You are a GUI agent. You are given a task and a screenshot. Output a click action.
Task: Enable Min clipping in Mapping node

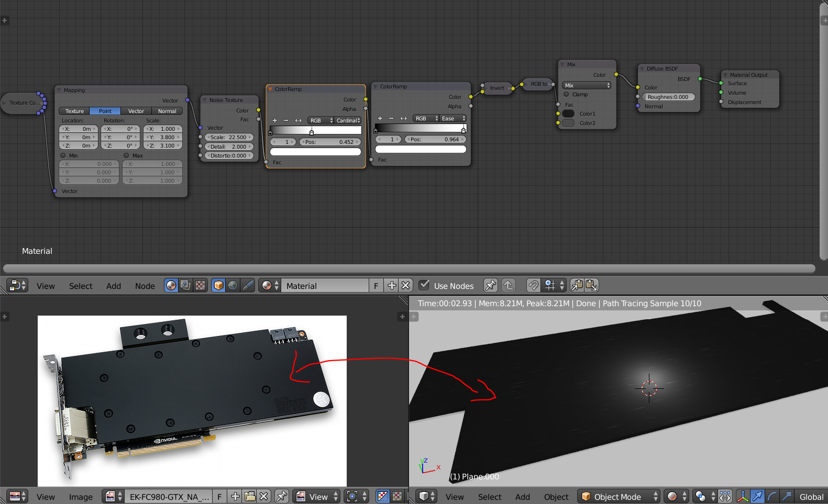[x=63, y=155]
